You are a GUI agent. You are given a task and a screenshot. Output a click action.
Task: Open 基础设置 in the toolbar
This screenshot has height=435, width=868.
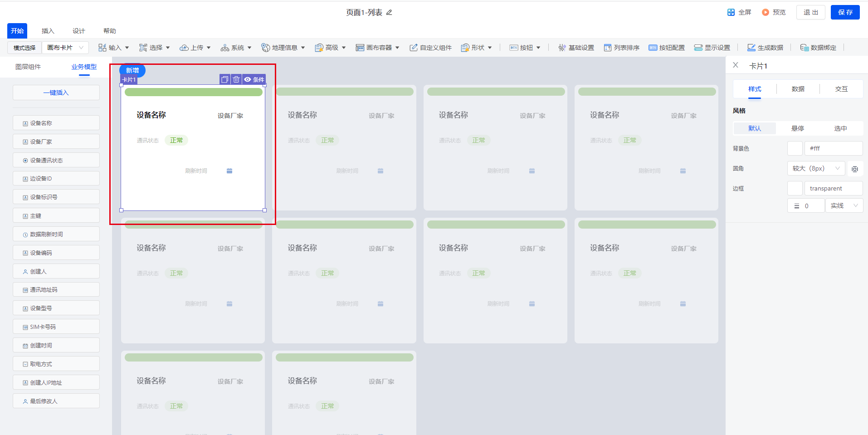(x=576, y=48)
